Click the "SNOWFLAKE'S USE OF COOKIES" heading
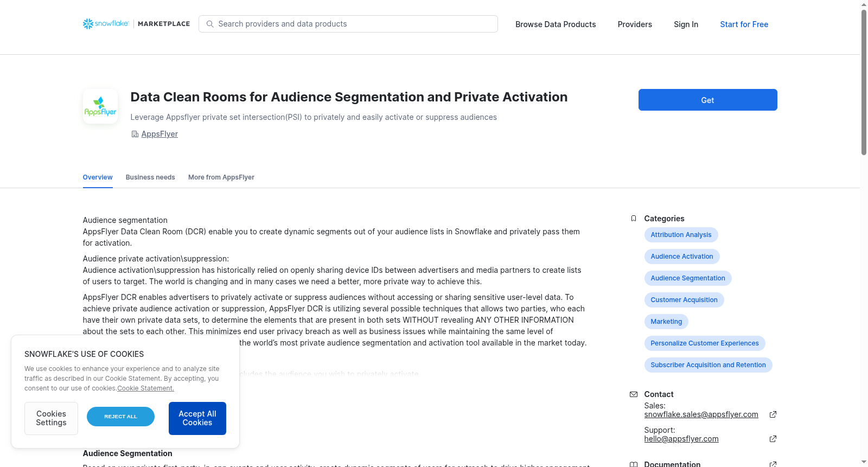 84,354
